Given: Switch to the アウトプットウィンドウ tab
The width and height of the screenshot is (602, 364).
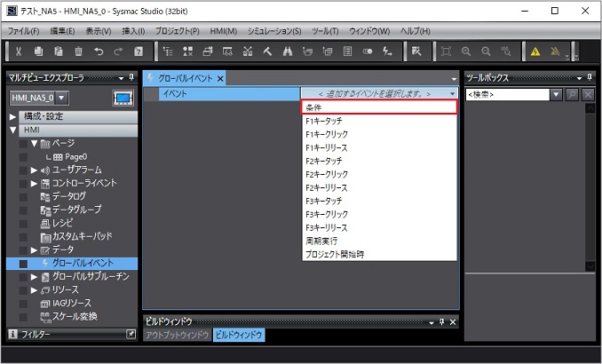Looking at the screenshot, I should [x=178, y=335].
